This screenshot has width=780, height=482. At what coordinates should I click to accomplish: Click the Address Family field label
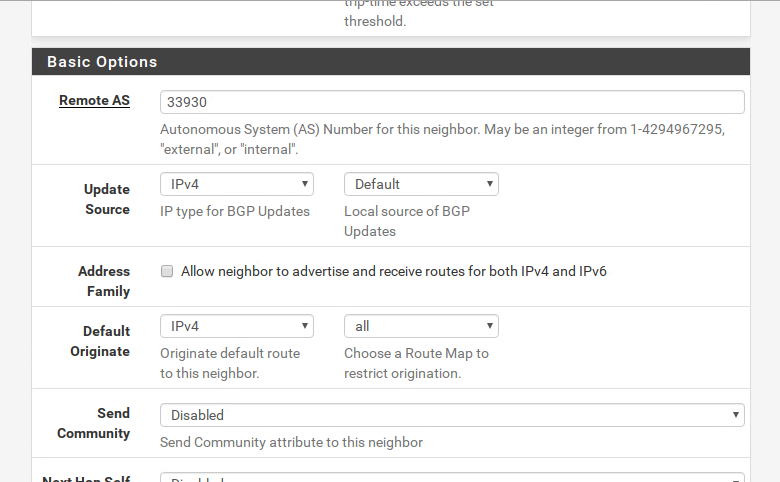click(x=104, y=281)
